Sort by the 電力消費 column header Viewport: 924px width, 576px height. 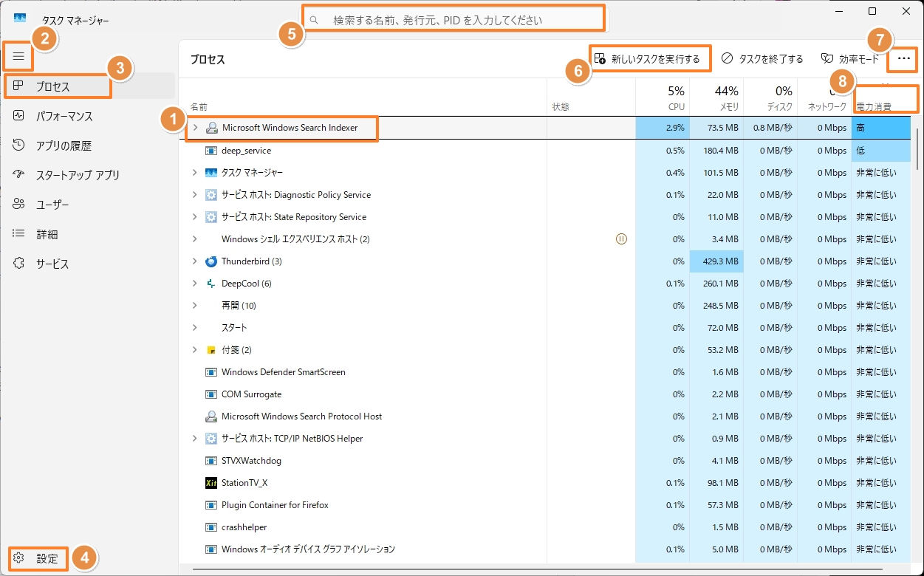pos(881,97)
